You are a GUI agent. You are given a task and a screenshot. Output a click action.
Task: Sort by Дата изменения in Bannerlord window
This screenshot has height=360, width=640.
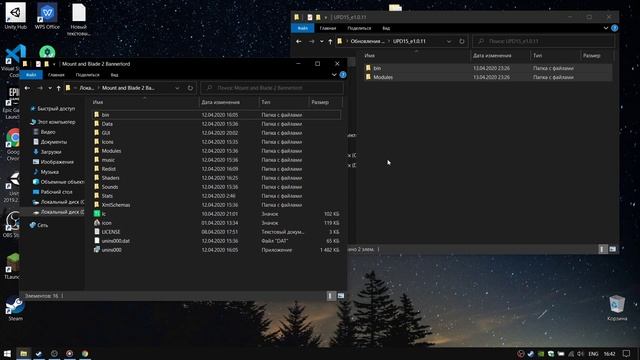pos(220,102)
